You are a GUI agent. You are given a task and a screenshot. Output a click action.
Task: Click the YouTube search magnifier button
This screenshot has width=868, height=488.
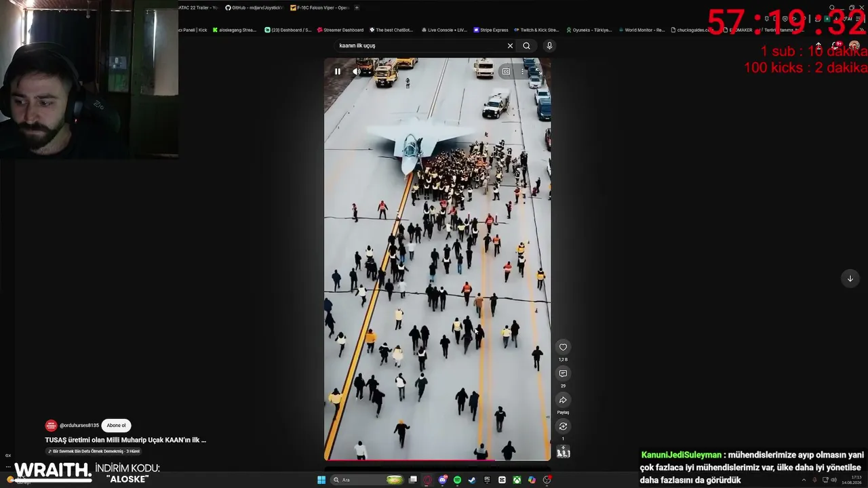click(x=526, y=45)
